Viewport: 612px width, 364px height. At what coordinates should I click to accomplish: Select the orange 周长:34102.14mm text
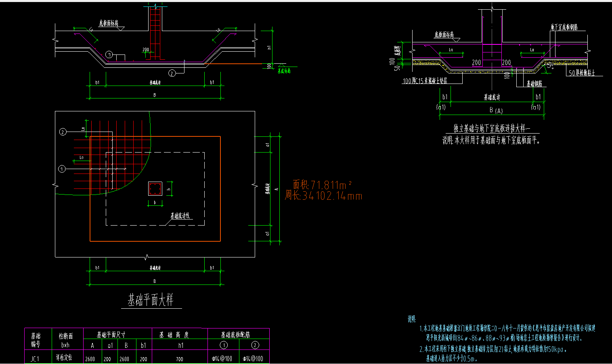pyautogui.click(x=323, y=196)
